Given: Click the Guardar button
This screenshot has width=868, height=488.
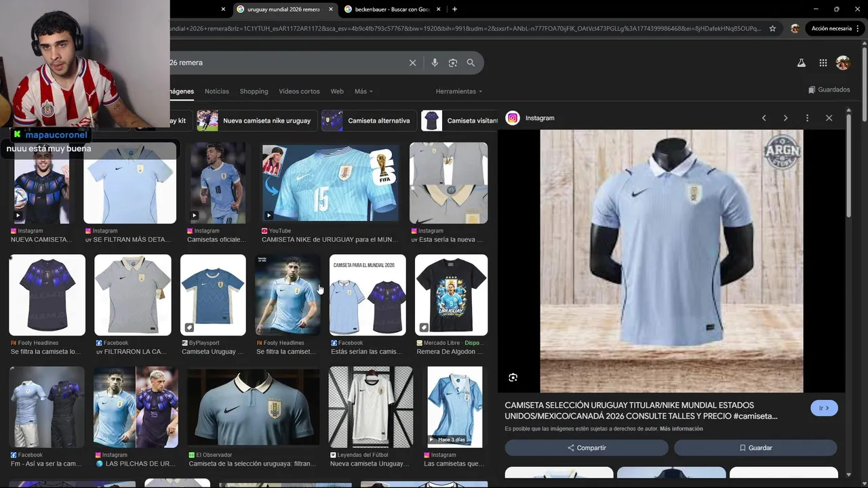Looking at the screenshot, I should click(x=755, y=448).
